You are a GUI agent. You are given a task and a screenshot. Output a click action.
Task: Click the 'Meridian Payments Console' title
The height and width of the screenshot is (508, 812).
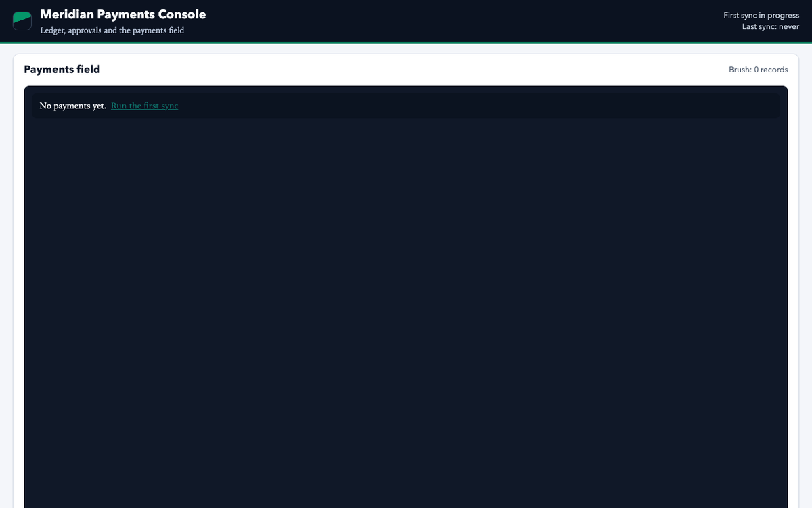coord(123,14)
